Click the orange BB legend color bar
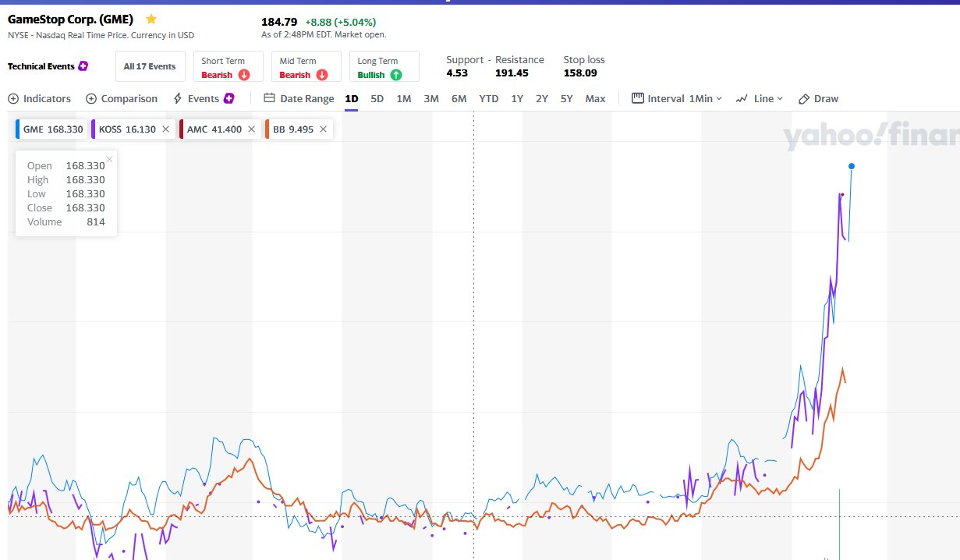 coord(267,129)
